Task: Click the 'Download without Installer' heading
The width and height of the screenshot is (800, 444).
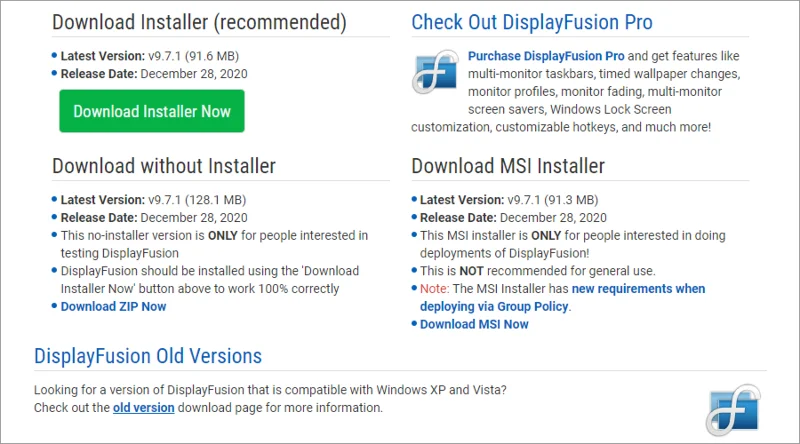Action: 164,166
